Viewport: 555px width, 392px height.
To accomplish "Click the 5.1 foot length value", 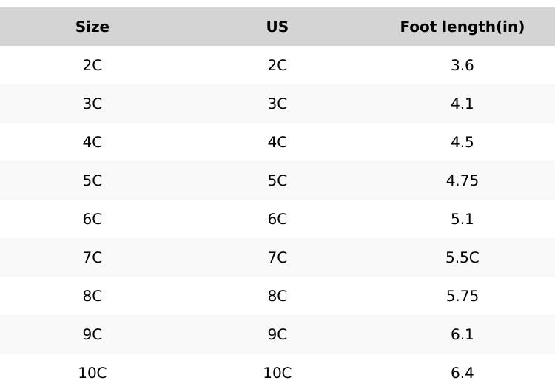I will 462,219.
